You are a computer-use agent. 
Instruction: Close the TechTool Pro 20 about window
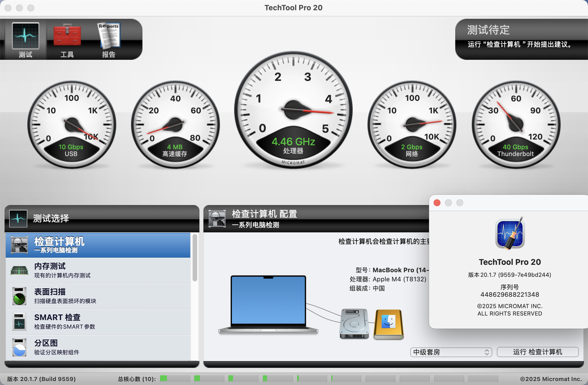pyautogui.click(x=437, y=203)
